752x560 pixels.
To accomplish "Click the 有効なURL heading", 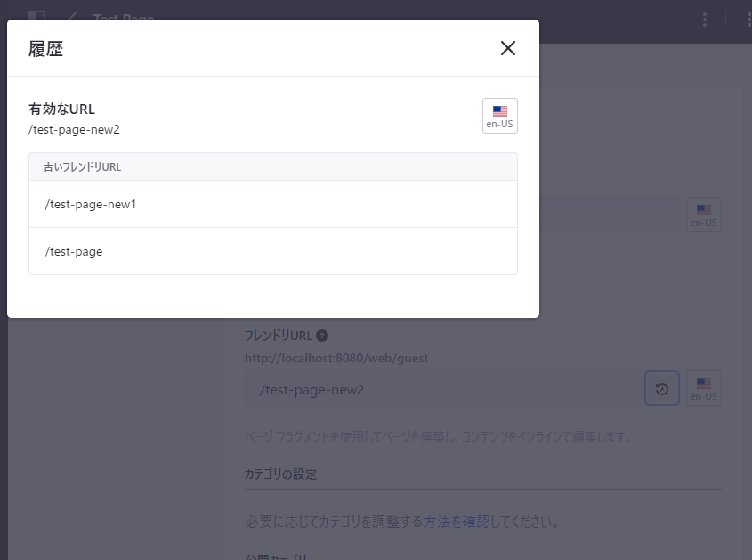I will tap(61, 109).
